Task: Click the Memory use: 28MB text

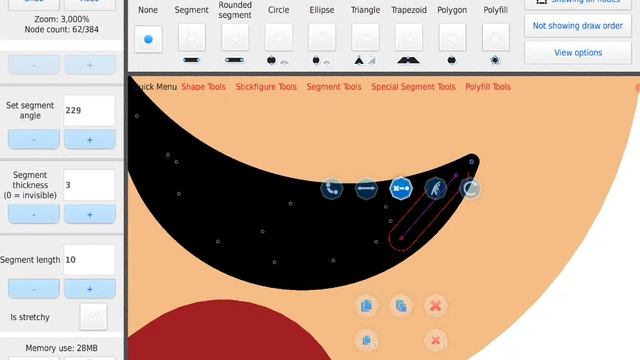Action: pyautogui.click(x=62, y=348)
